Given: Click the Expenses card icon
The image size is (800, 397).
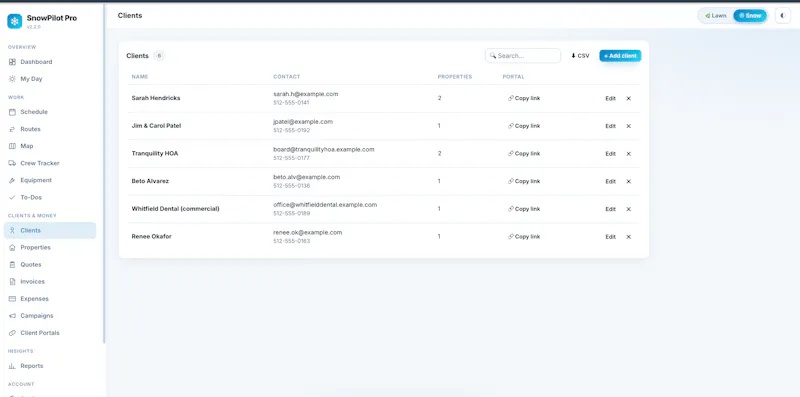Looking at the screenshot, I should [12, 299].
